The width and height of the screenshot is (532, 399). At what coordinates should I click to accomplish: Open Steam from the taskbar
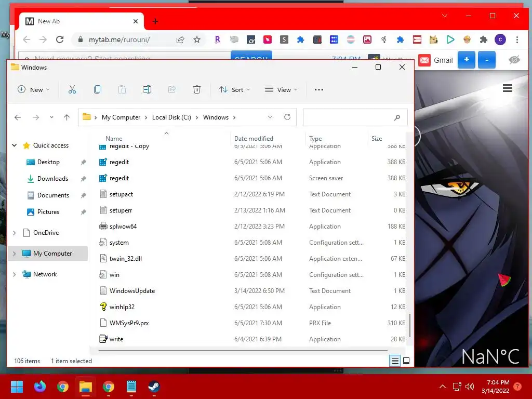coord(154,387)
